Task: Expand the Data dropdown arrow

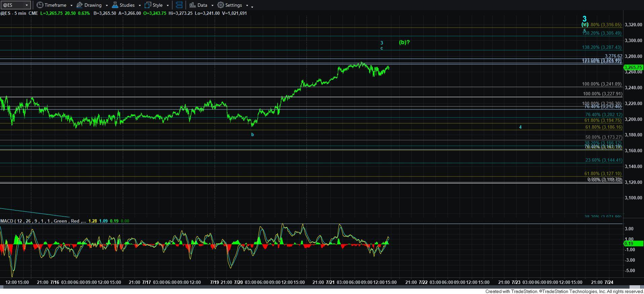Action: 212,5
